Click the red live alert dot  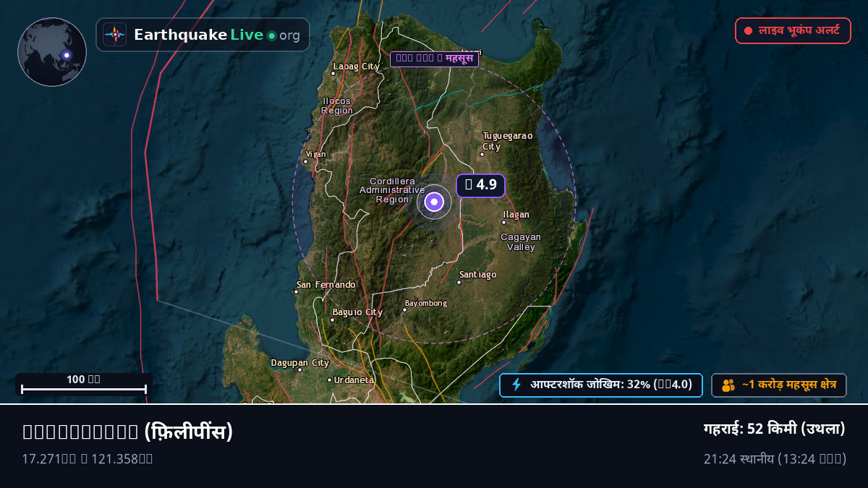(x=748, y=31)
